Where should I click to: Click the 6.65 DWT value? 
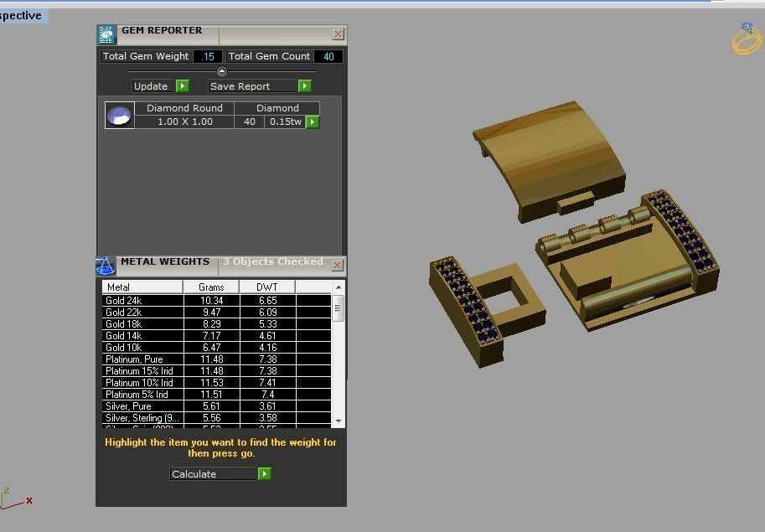pyautogui.click(x=268, y=301)
